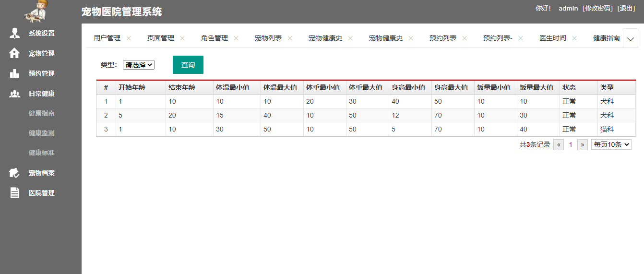Screen dimensions: 644x274
Task: Switch to the 页面管理 tab
Action: (161, 38)
